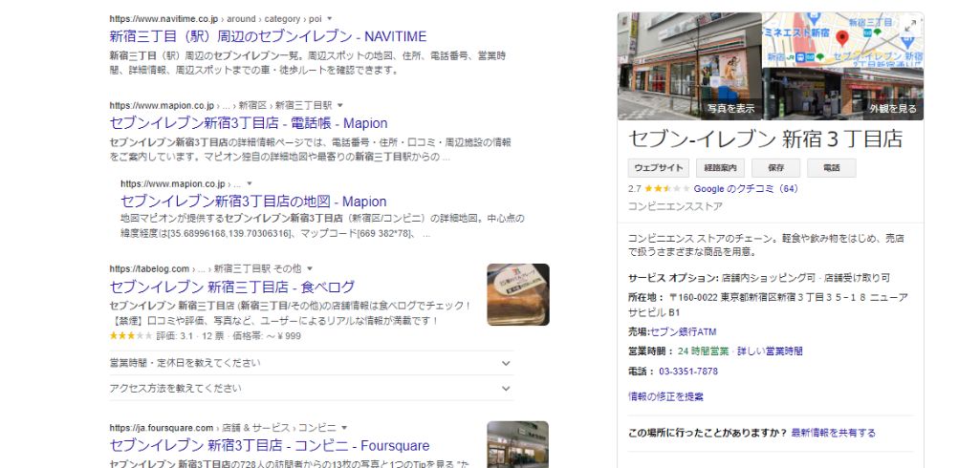The image size is (980, 468).
Task: Click the phone number 03-3351-7878
Action: (688, 372)
